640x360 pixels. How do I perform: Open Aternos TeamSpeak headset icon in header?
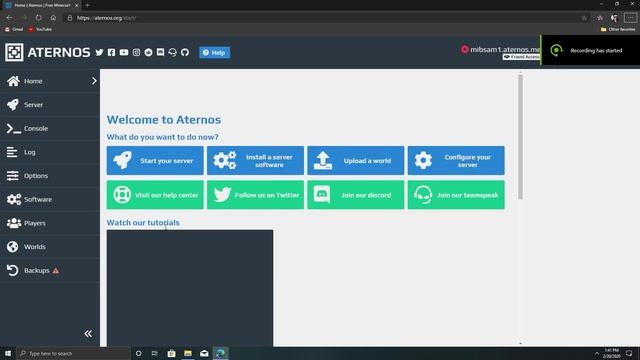click(x=173, y=53)
